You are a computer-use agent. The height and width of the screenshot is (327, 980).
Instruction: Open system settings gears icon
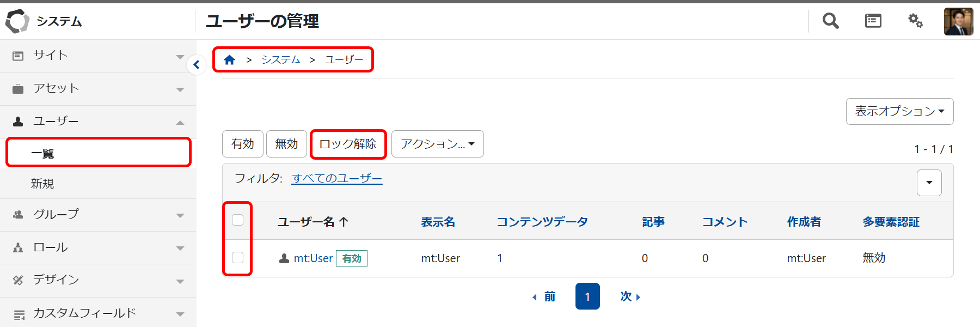915,21
